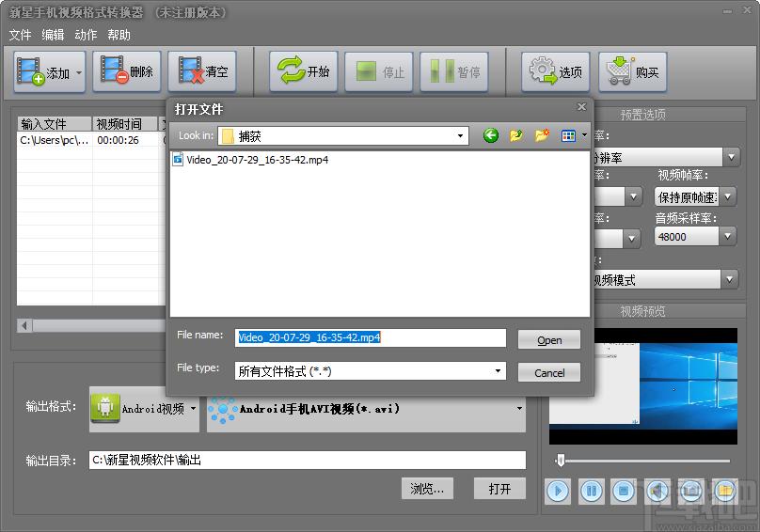Click the Pause (暂停) toolbar button
Viewport: 760px width, 532px height.
(453, 71)
